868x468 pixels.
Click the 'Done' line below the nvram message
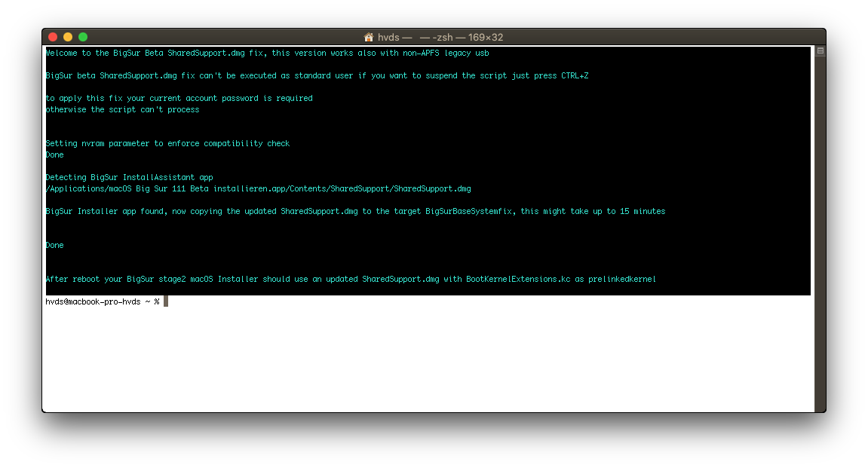(55, 155)
